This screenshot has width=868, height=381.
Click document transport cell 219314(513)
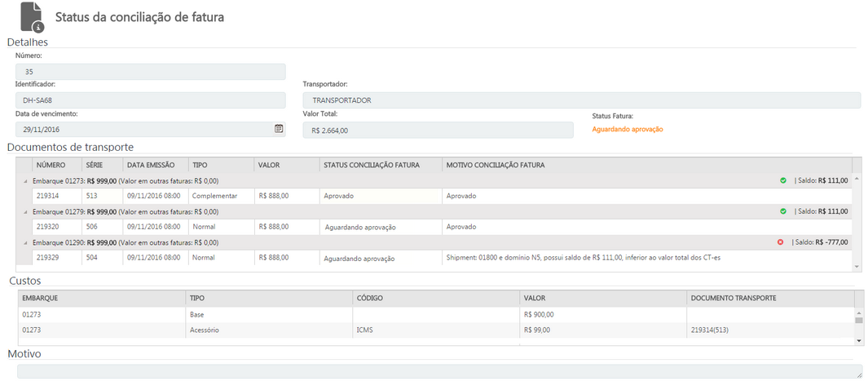point(710,330)
